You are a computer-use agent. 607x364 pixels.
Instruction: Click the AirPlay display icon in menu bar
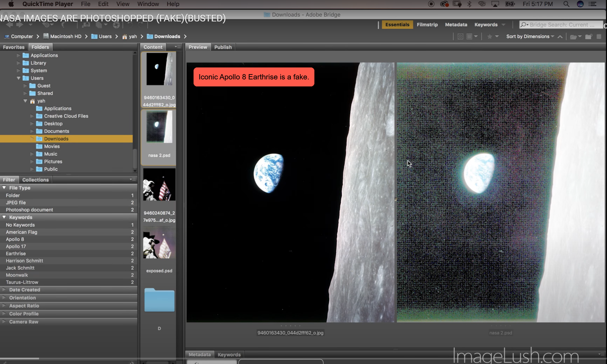(495, 4)
